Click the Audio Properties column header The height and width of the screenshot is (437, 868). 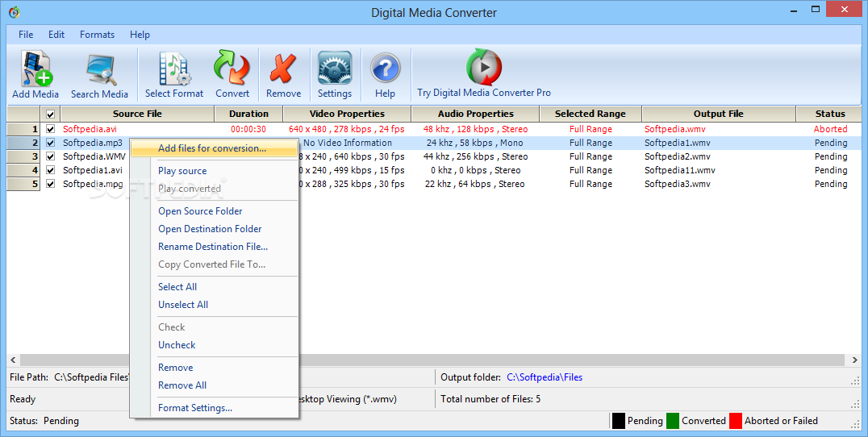(475, 114)
